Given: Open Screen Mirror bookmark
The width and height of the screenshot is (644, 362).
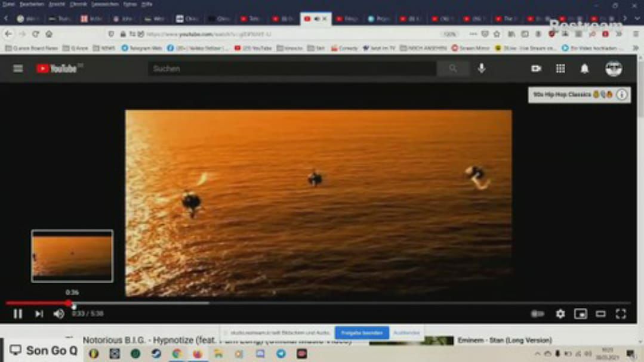Looking at the screenshot, I should 471,48.
